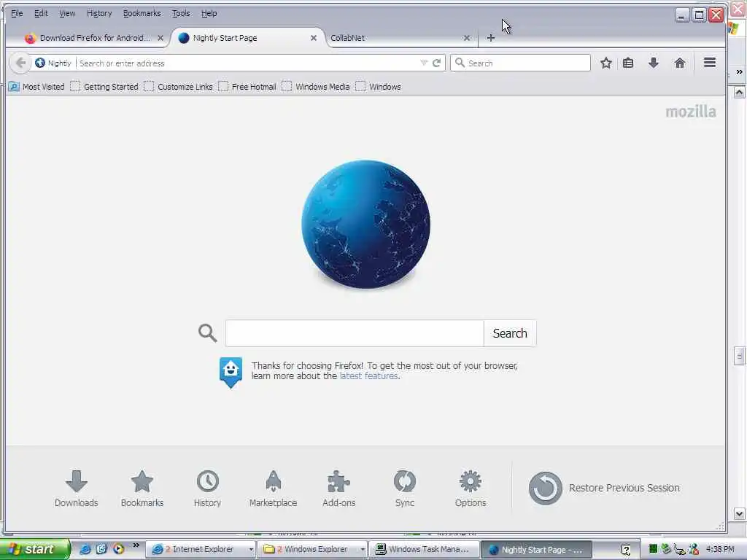747x560 pixels.
Task: Expand the address bar history dropdown arrow
Action: [x=424, y=63]
